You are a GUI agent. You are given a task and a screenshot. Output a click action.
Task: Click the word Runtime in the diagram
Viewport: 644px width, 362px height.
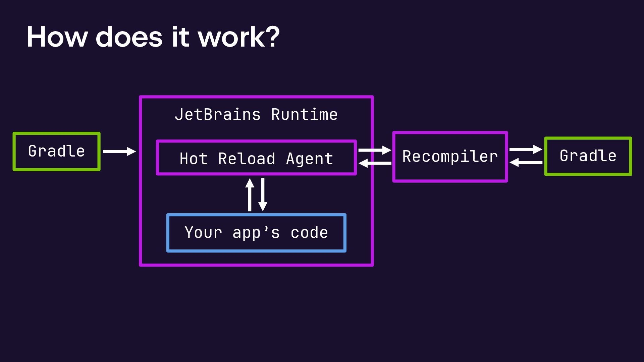coord(304,115)
